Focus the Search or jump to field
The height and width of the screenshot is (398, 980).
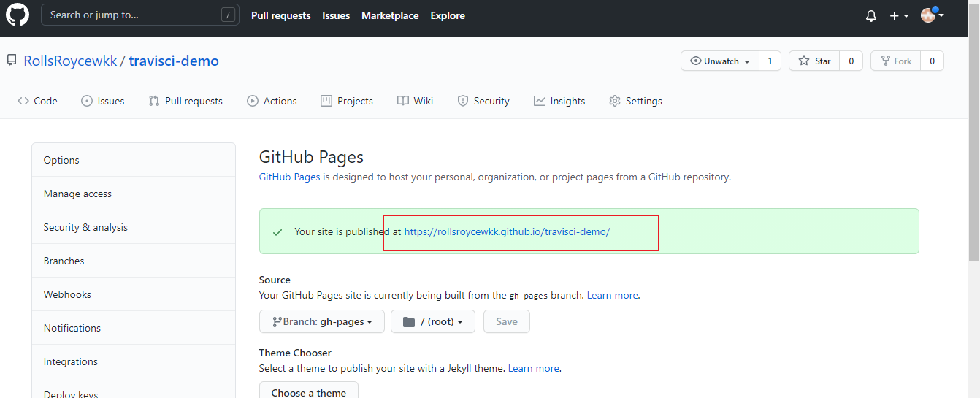(140, 15)
